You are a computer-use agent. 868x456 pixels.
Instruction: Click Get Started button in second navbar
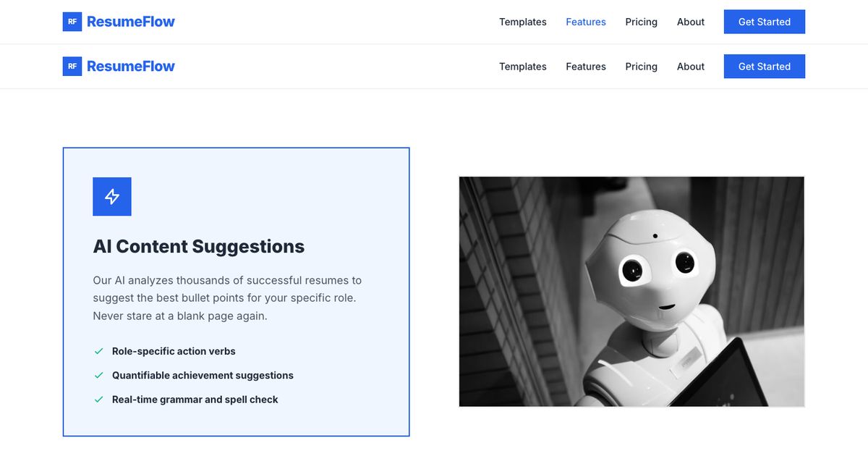click(765, 67)
